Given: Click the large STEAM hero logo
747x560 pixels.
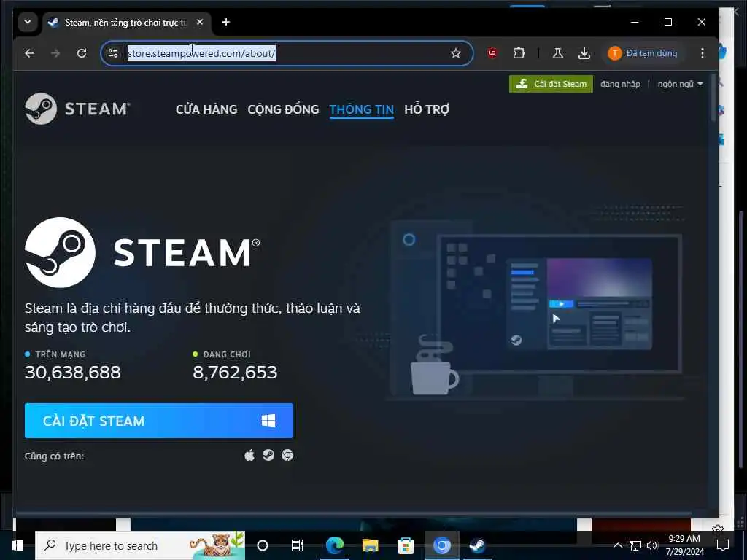Looking at the screenshot, I should pos(142,252).
